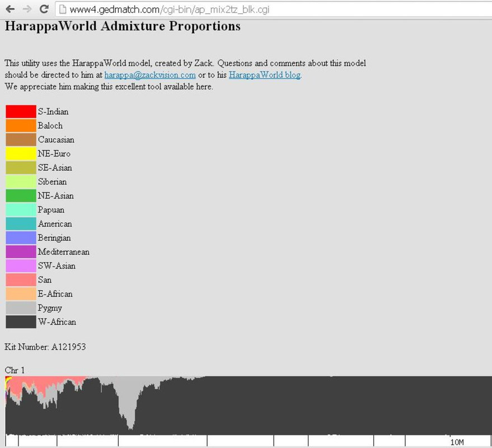
Task: Click the E-African legend label
Action: [55, 294]
